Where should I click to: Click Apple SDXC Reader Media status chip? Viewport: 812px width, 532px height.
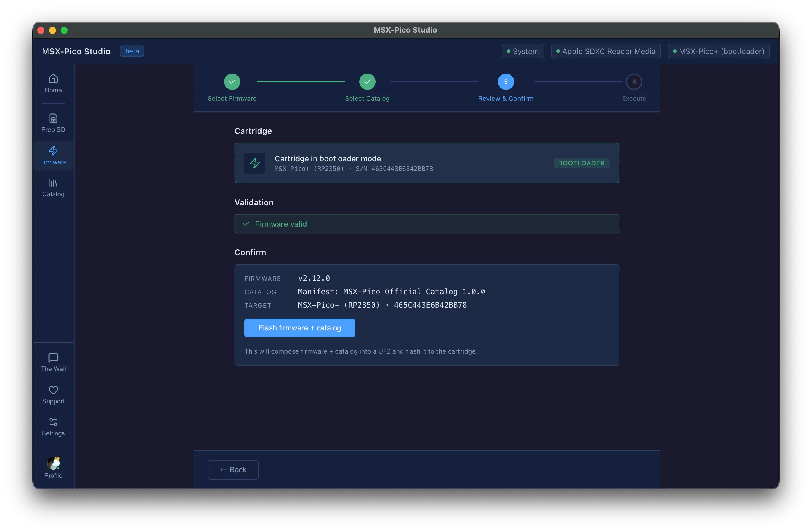tap(606, 51)
